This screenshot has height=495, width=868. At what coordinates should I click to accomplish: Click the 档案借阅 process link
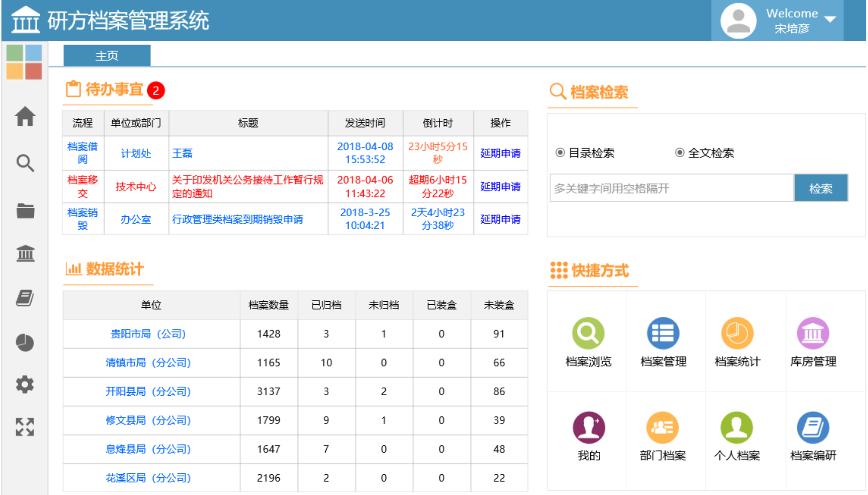pyautogui.click(x=82, y=153)
